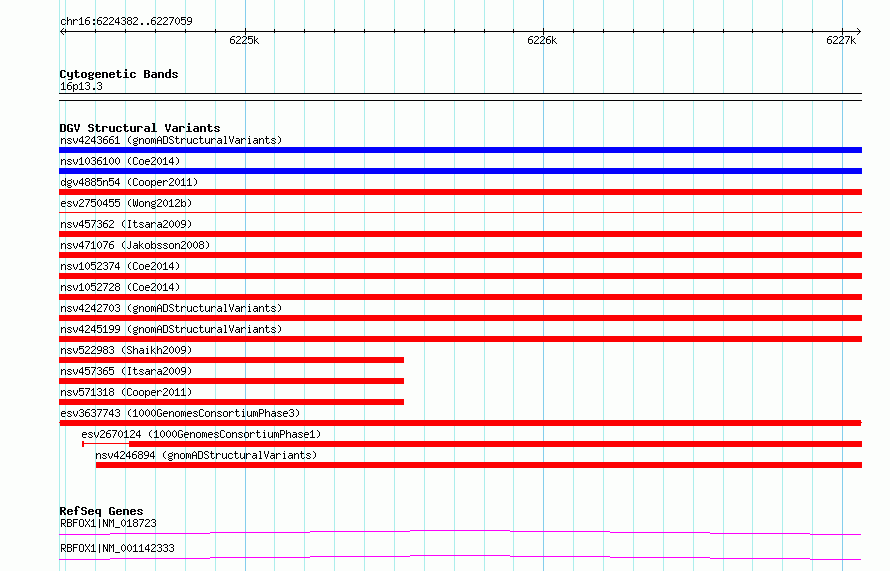Click the magenta line under RBFOX1|NM_018723
Image resolution: width=890 pixels, height=571 pixels.
pyautogui.click(x=460, y=532)
